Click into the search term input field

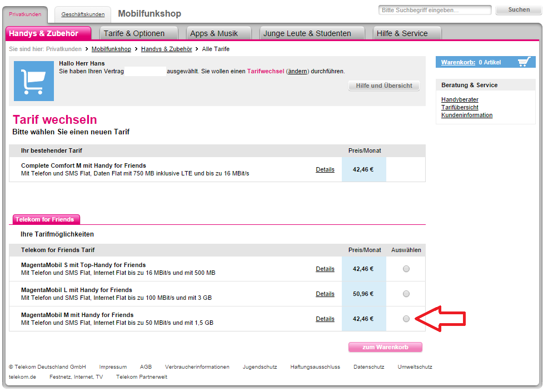point(435,10)
